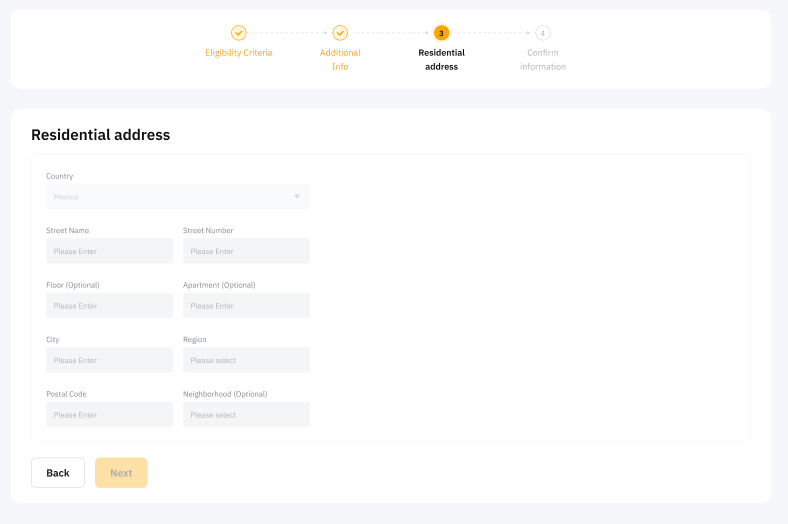Click into the Postal Code field

109,415
